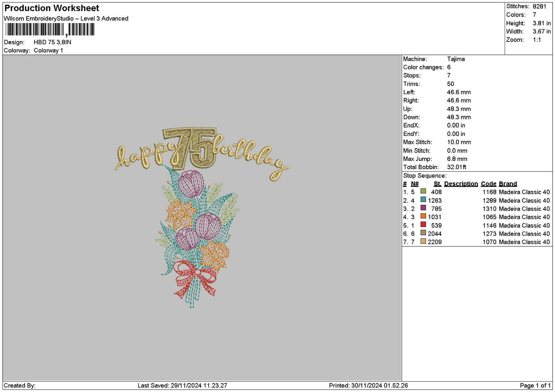
Task: Click the 'Stop Sequence:' heading
Action: (425, 175)
